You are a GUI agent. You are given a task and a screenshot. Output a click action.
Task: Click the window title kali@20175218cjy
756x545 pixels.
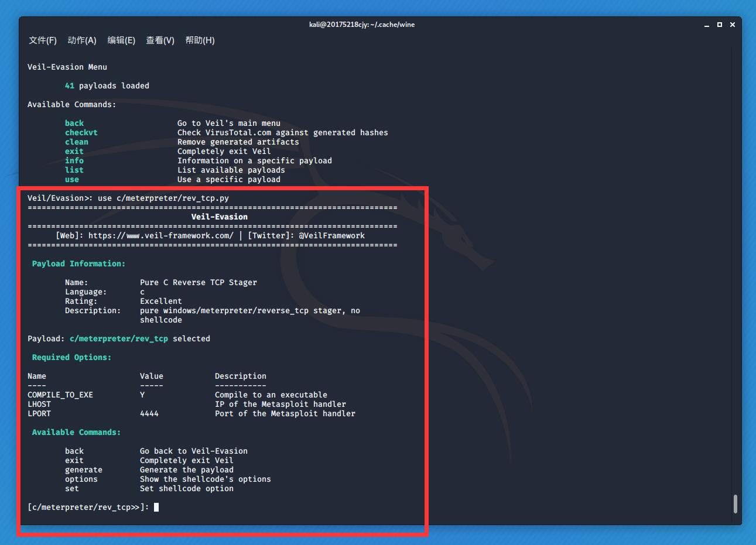click(x=362, y=25)
